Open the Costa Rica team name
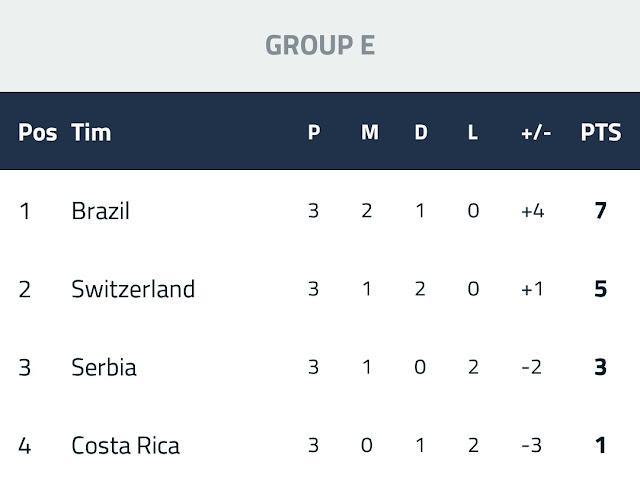This screenshot has height=481, width=640. pos(125,445)
